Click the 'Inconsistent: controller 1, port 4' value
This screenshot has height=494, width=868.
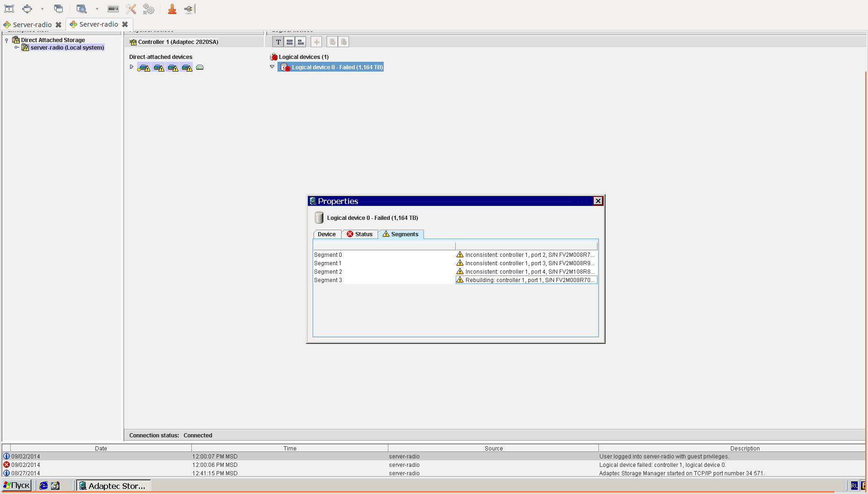(526, 272)
